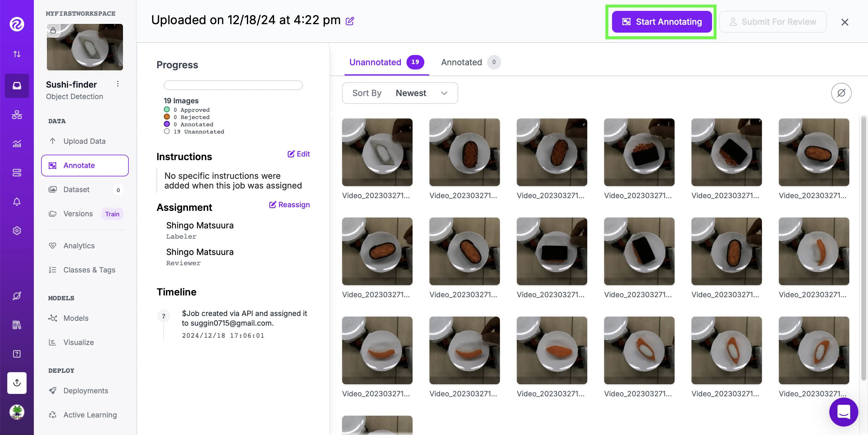Open the user avatar profile
Viewport: 868px width, 435px height.
[x=17, y=412]
